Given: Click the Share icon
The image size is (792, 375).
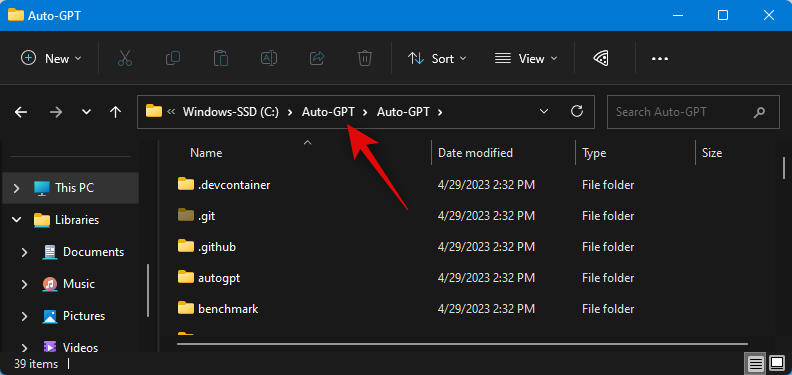Looking at the screenshot, I should [x=317, y=59].
